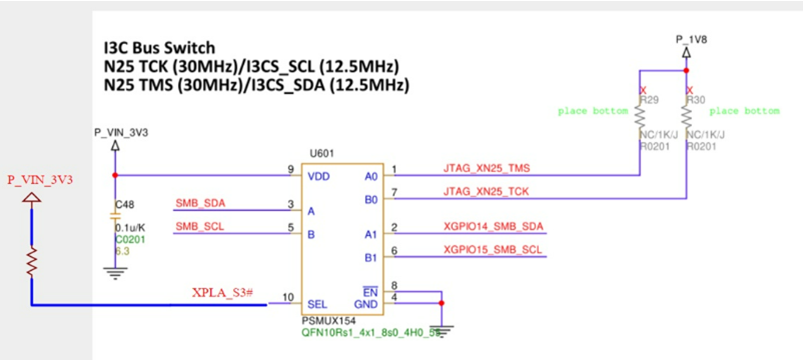The width and height of the screenshot is (803, 361).
Task: Click the SMB_SCL net label at pin 5
Action: pos(200,226)
